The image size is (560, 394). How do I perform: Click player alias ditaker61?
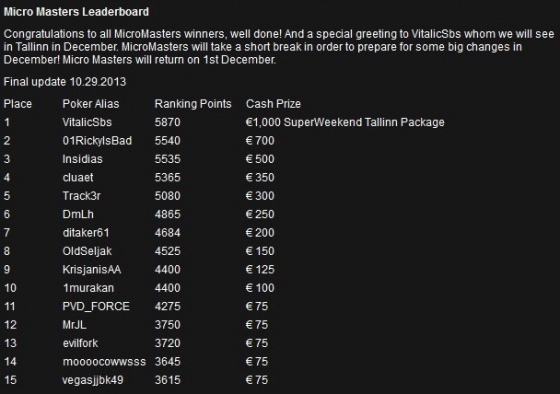point(86,233)
